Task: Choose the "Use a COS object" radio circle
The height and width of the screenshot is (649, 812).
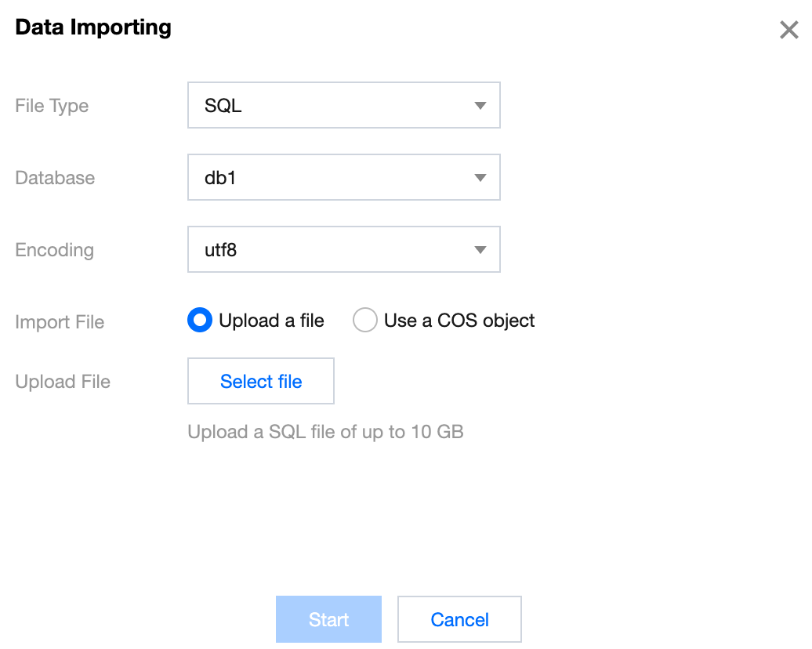Action: (365, 321)
